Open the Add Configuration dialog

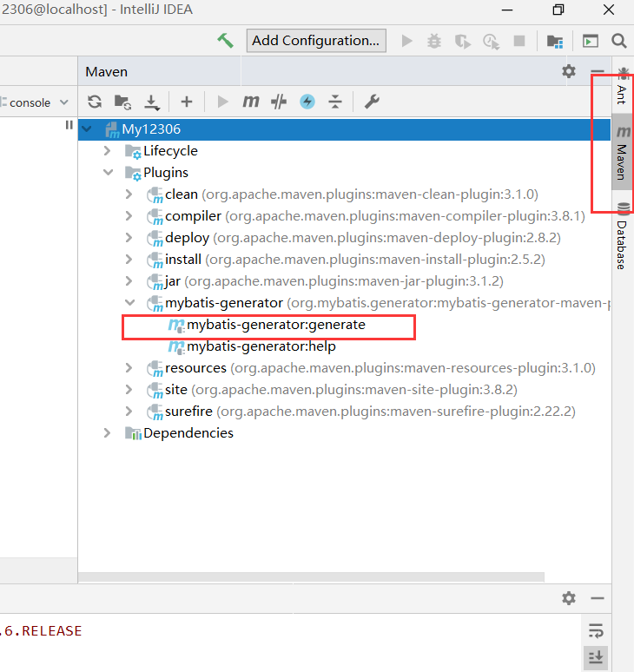pos(316,41)
